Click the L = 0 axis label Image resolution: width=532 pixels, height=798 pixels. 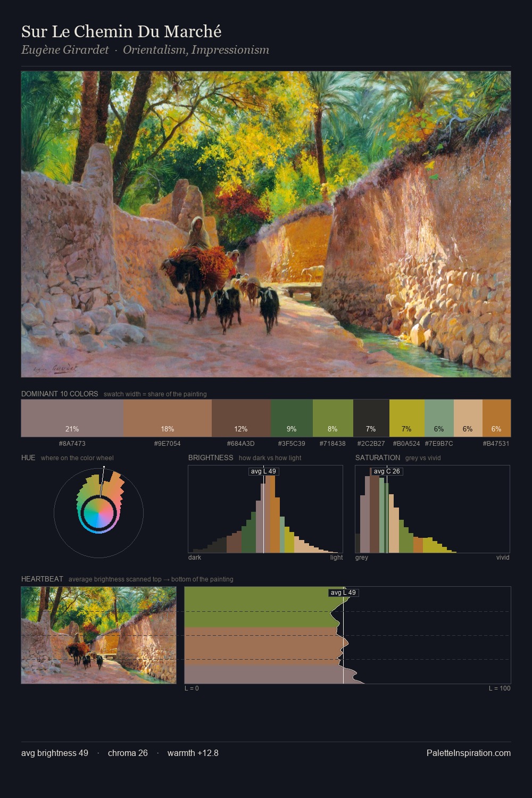coord(192,688)
